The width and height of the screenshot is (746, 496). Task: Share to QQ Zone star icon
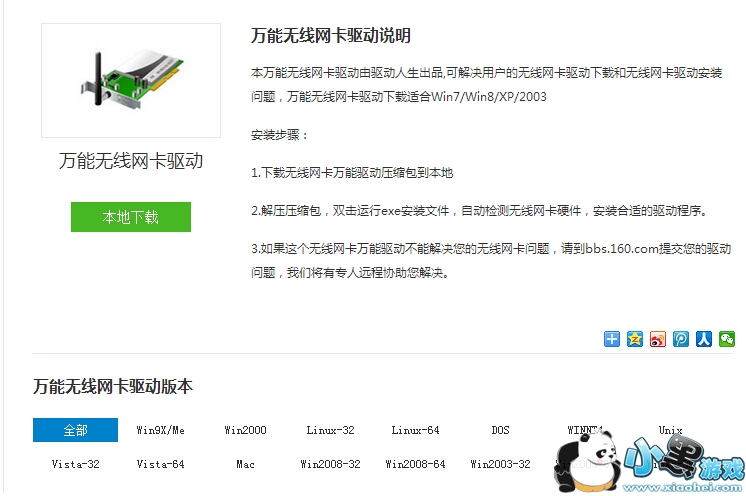click(x=634, y=339)
